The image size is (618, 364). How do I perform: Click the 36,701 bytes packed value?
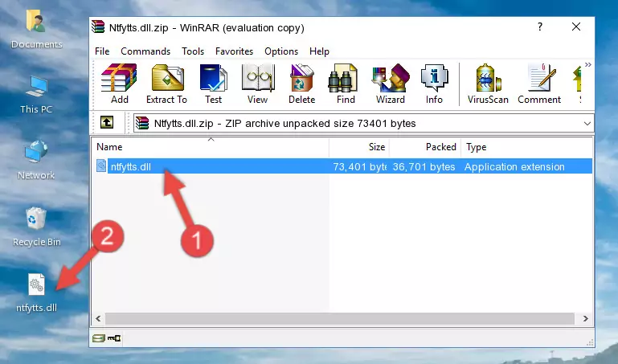pos(424,166)
